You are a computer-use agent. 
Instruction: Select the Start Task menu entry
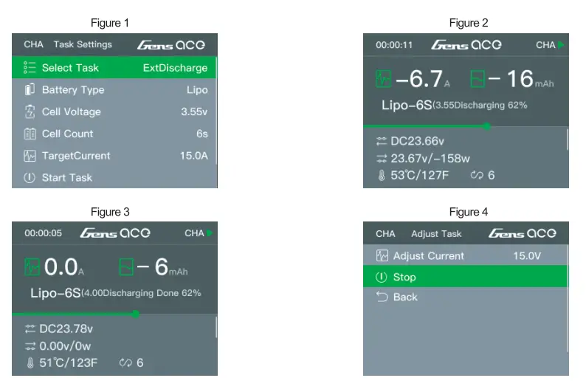click(x=68, y=178)
